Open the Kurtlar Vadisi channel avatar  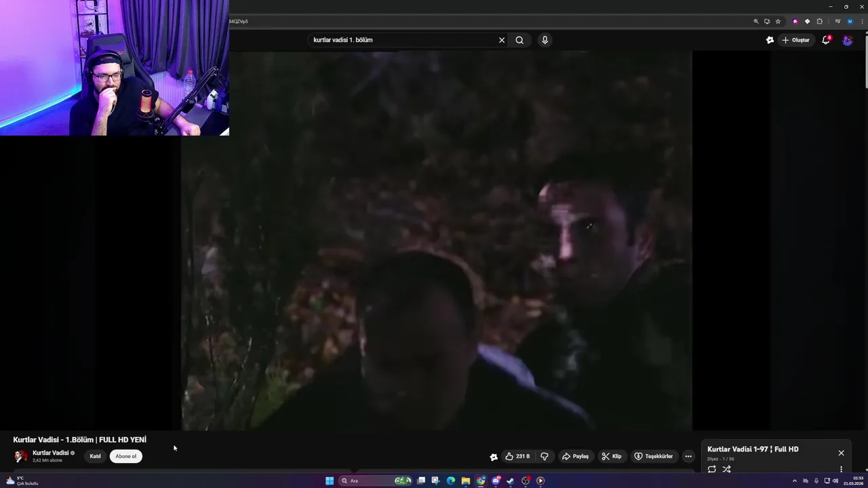point(21,456)
